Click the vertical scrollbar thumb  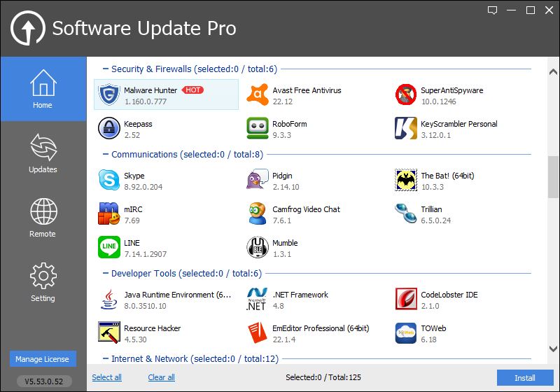pos(553,176)
